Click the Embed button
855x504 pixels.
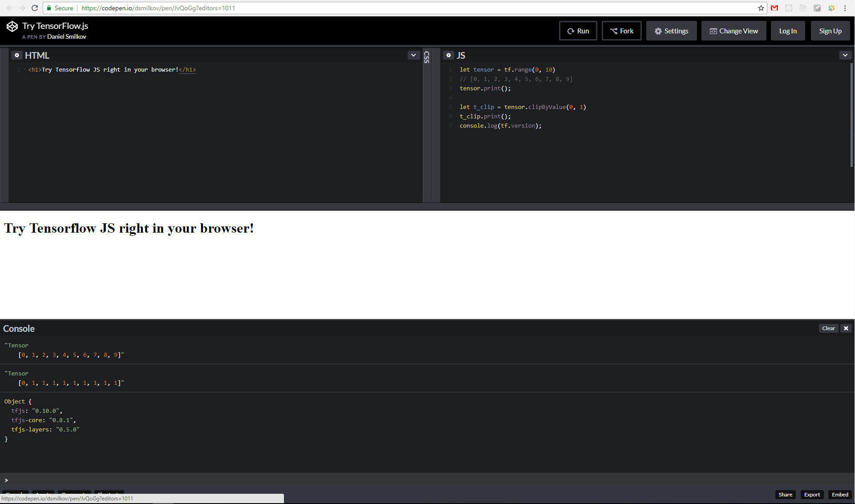point(840,495)
